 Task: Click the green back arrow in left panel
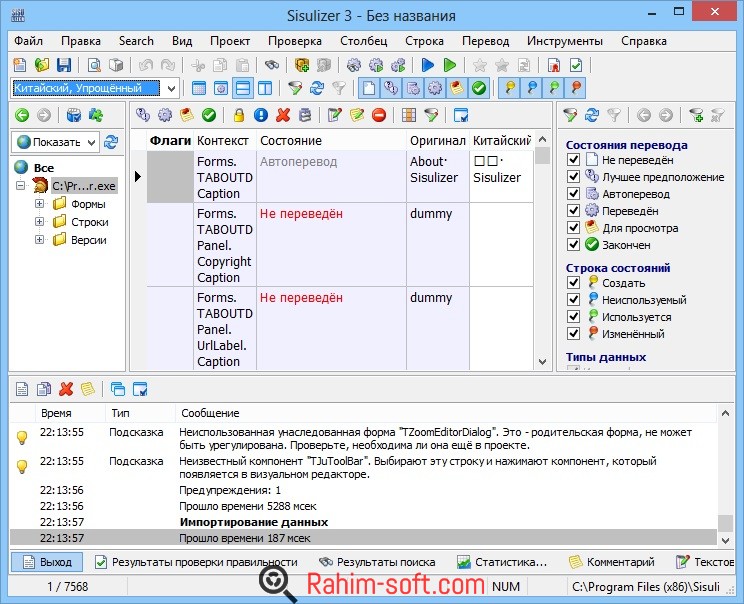point(22,115)
